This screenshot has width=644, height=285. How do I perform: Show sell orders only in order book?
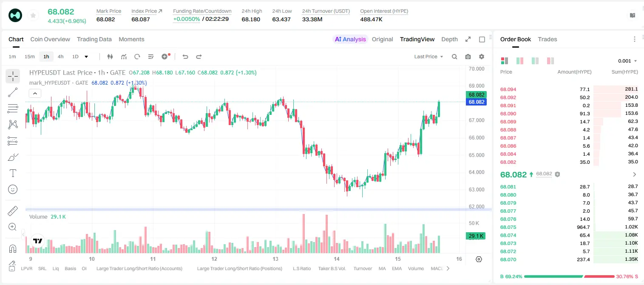tap(550, 61)
